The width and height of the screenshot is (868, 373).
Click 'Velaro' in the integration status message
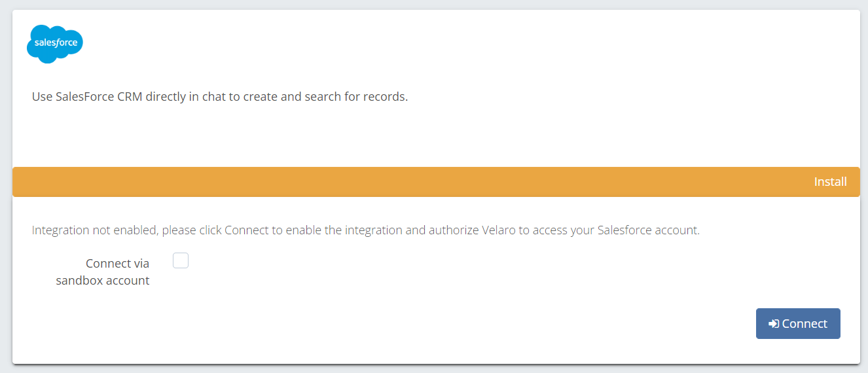pos(499,230)
